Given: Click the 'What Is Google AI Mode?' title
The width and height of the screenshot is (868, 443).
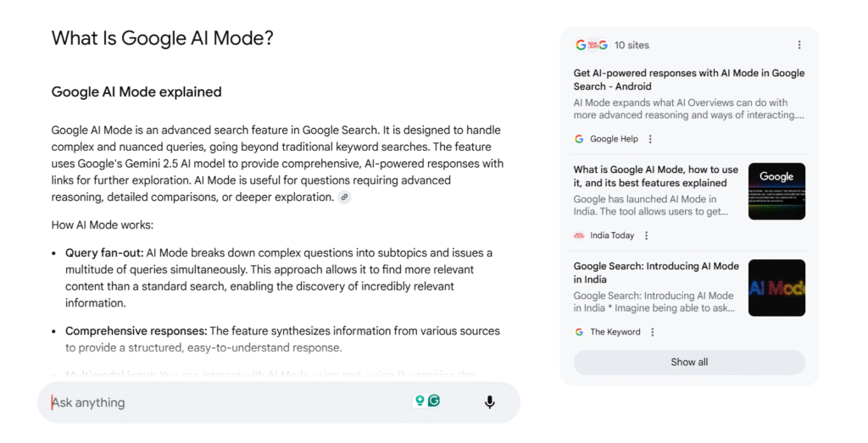Looking at the screenshot, I should 162,38.
